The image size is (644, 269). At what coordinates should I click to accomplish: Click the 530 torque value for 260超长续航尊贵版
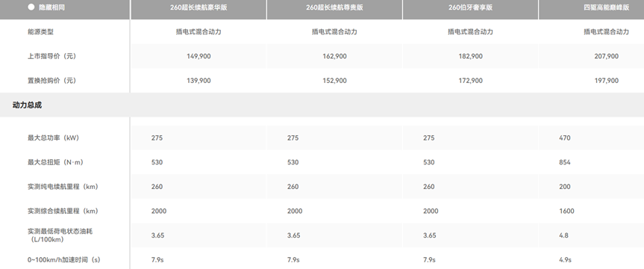(x=293, y=162)
